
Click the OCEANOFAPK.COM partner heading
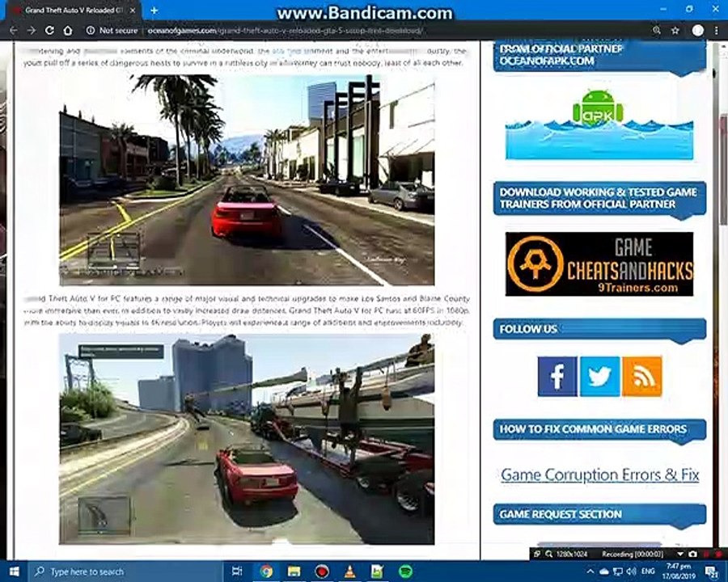599,56
